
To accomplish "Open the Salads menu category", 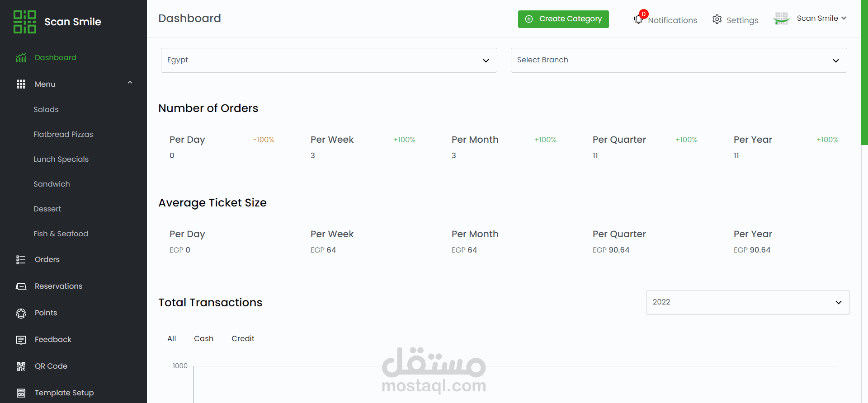I will coord(46,109).
